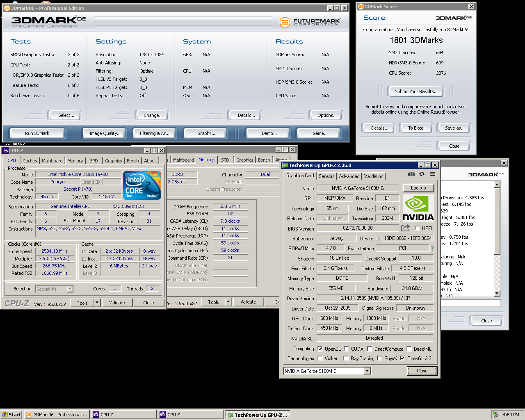Click the CPU name 'Intel Mobile Core 2 Duo T9400'
Viewport: 525px width, 420px height.
tap(78, 174)
